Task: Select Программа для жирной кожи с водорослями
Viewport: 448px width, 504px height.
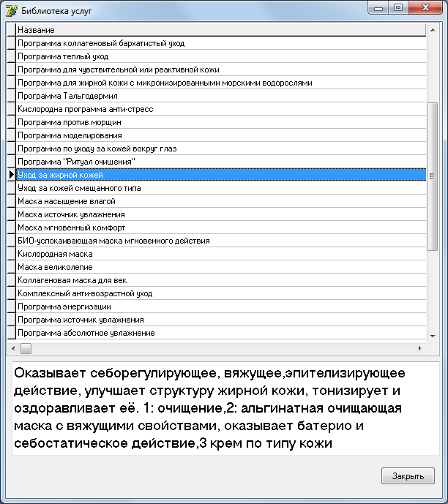Action: [x=221, y=83]
